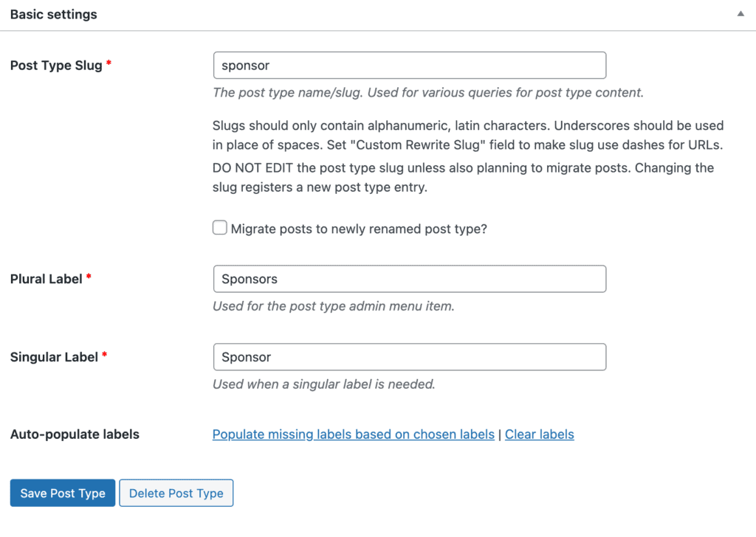
Task: Click 'Used when a singular label is needed' hint
Action: point(323,384)
